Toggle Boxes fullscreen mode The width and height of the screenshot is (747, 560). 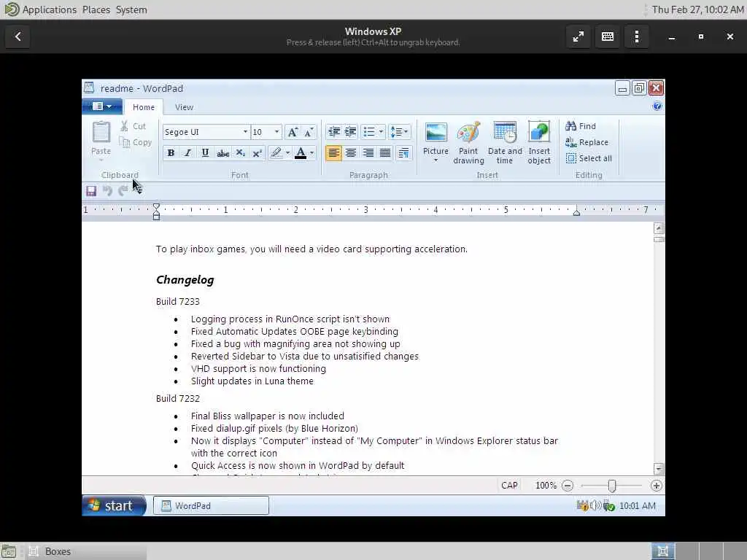click(578, 36)
